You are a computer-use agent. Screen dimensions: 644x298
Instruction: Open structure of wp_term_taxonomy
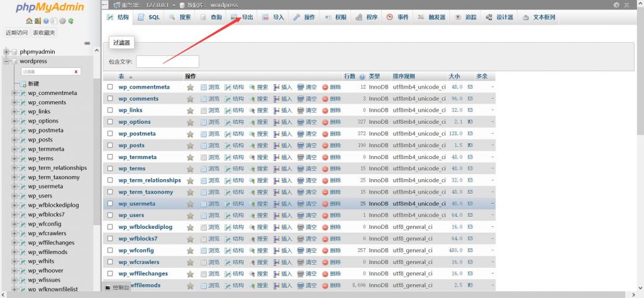click(234, 192)
